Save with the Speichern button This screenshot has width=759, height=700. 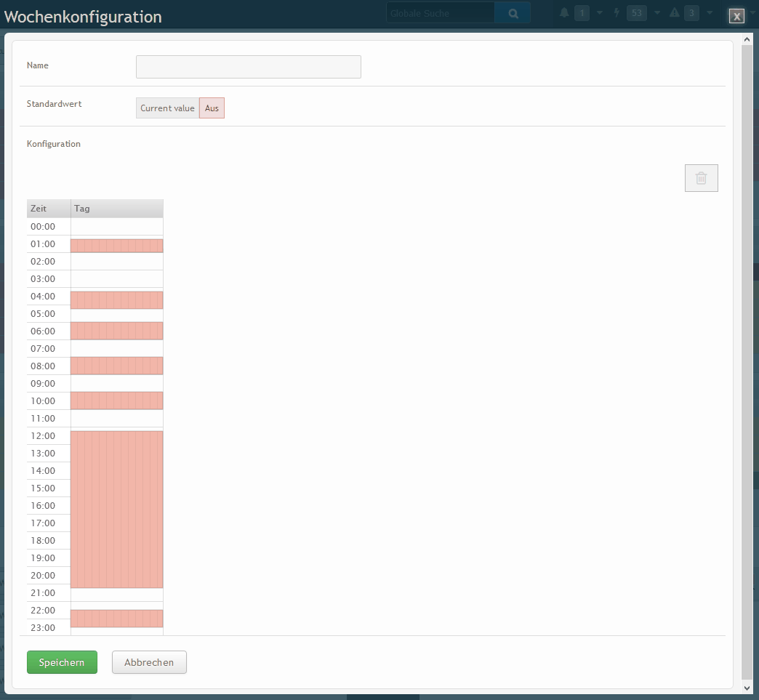click(62, 662)
